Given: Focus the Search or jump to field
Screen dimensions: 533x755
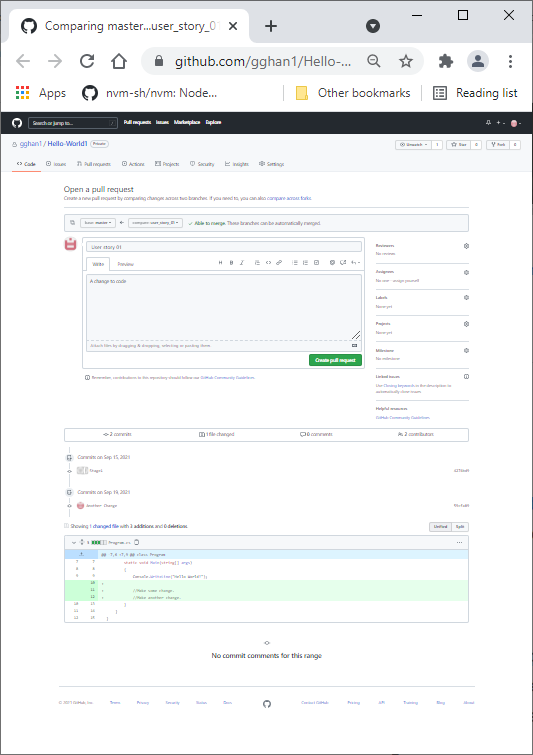Looking at the screenshot, I should (73, 123).
